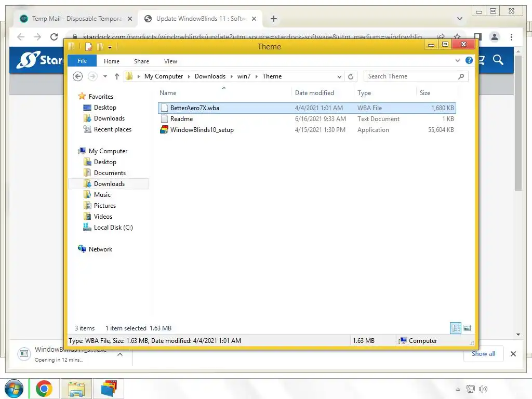Screen dimensions: 532x399
Task: Click Show all downloads in Chrome
Action: coord(484,354)
